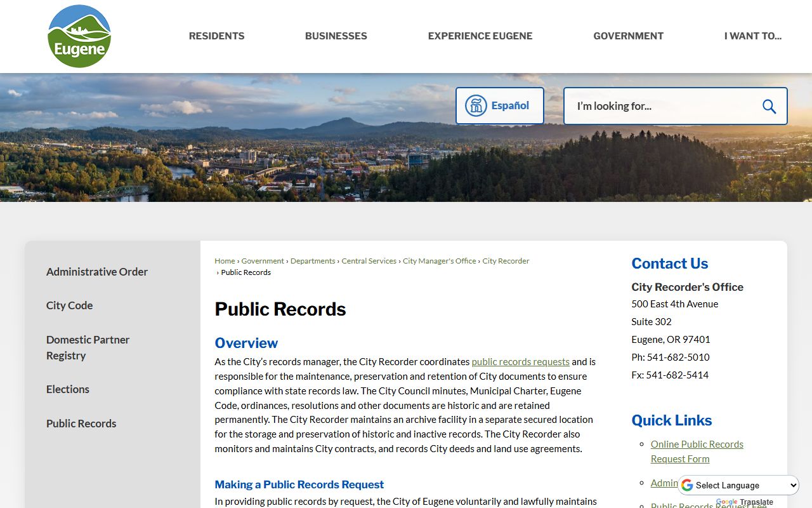Click the Quick Links heading
The width and height of the screenshot is (812, 508).
671,420
